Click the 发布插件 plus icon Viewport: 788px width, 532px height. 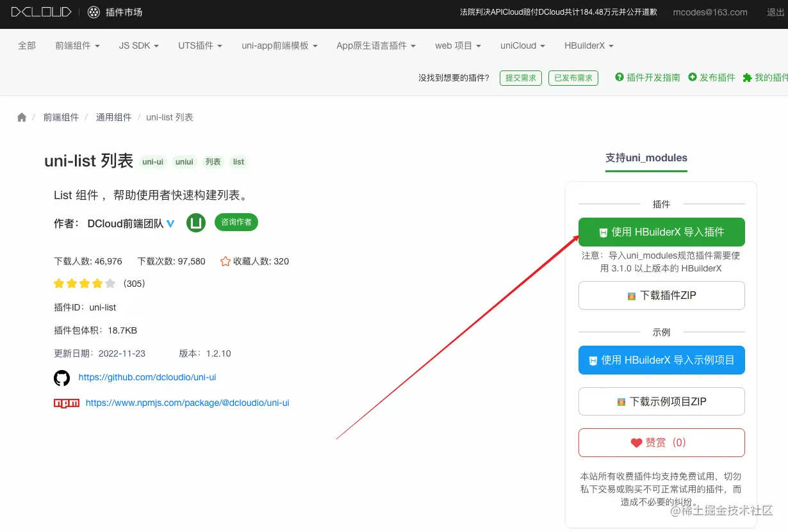tap(693, 77)
